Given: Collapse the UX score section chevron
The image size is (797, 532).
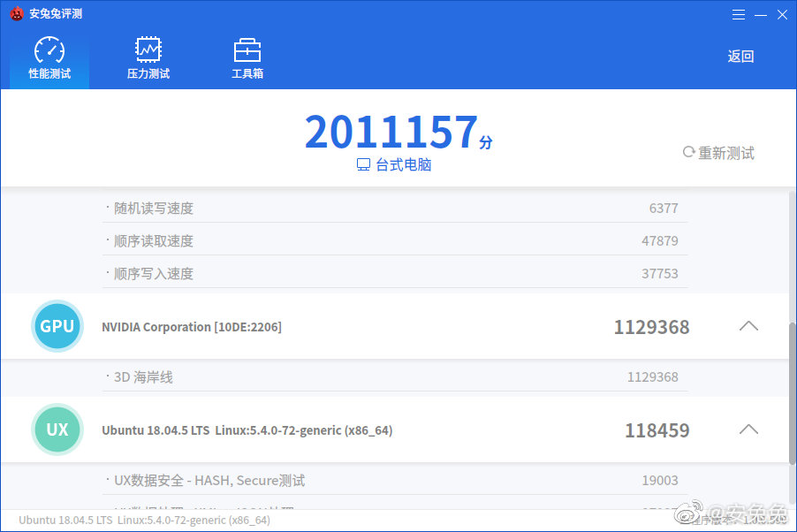Looking at the screenshot, I should [748, 429].
